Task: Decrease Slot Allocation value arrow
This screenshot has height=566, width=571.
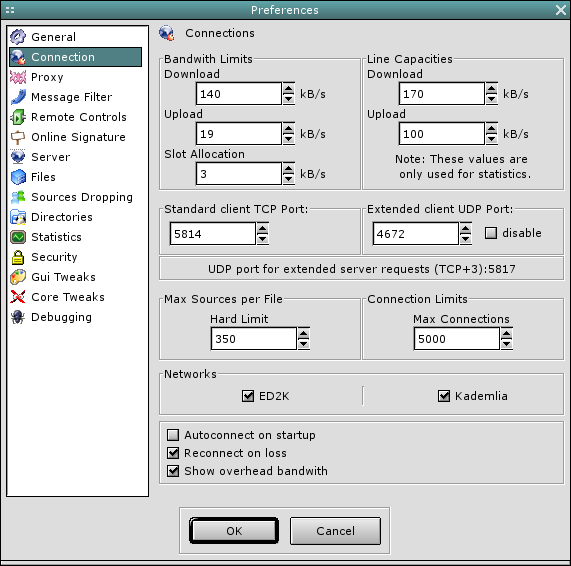Action: [x=288, y=179]
